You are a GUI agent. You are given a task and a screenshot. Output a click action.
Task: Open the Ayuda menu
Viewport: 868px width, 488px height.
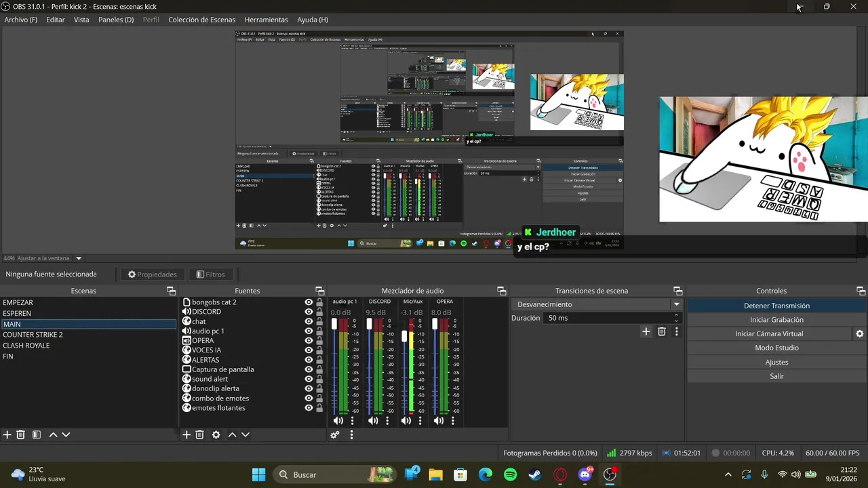pos(313,20)
